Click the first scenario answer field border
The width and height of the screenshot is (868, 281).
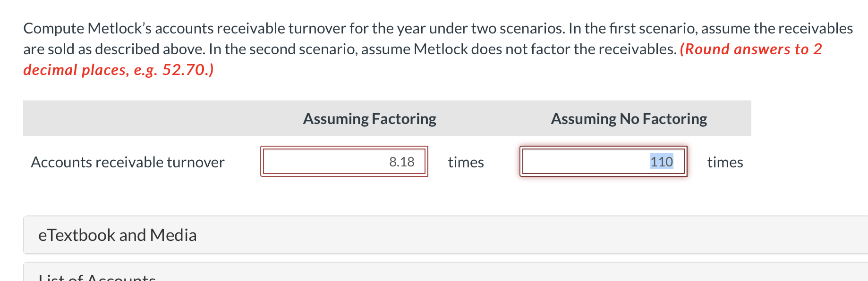[344, 149]
